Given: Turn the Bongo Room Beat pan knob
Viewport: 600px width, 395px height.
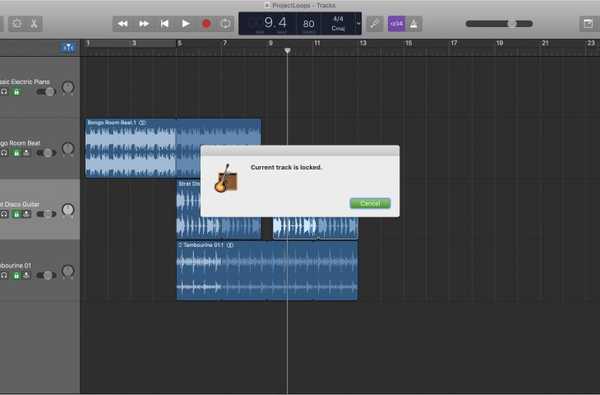Looking at the screenshot, I should coord(68,149).
